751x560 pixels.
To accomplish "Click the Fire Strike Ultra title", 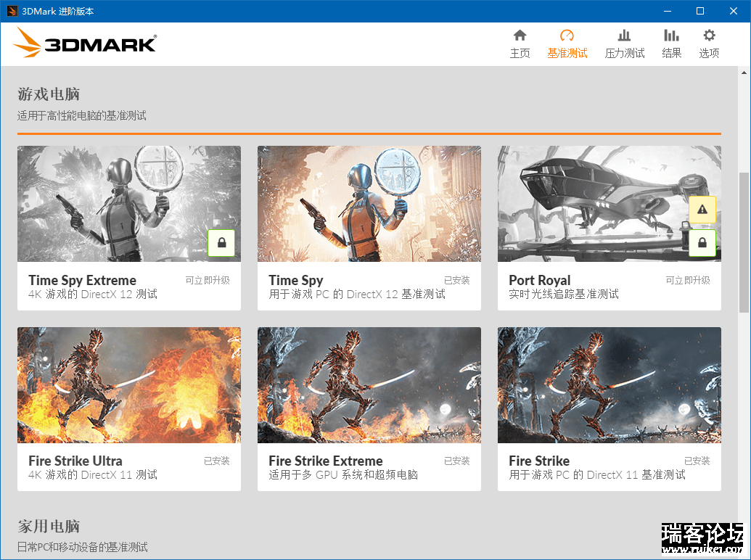I will pyautogui.click(x=75, y=461).
